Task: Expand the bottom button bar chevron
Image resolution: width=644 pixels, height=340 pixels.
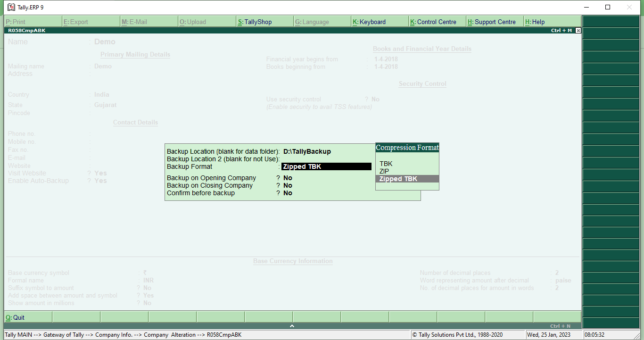Action: [292, 325]
